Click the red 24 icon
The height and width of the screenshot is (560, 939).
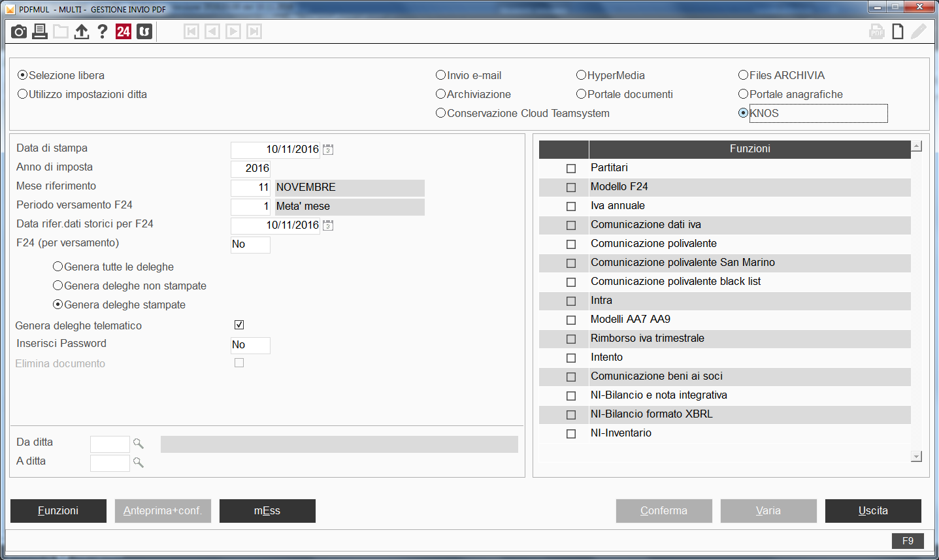pos(124,31)
